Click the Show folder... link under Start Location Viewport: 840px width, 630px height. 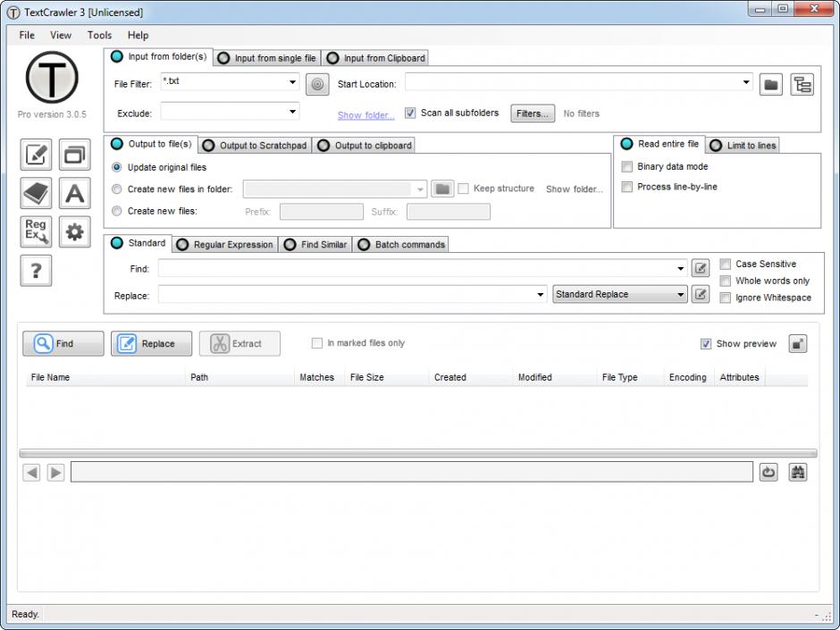365,115
